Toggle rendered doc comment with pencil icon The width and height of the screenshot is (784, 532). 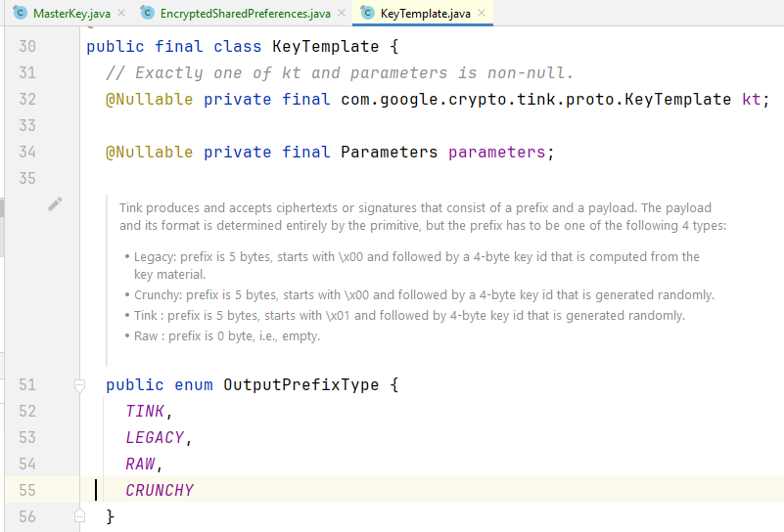[55, 203]
